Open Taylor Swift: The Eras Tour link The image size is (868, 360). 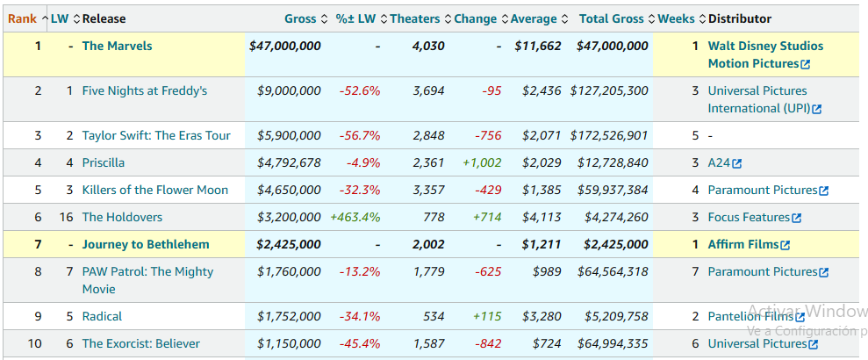(156, 135)
